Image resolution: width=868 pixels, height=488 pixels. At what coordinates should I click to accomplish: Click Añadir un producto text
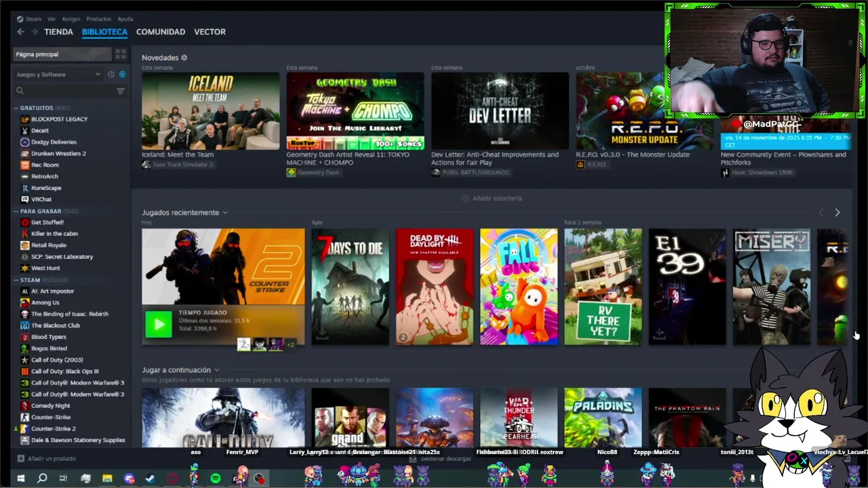52,459
